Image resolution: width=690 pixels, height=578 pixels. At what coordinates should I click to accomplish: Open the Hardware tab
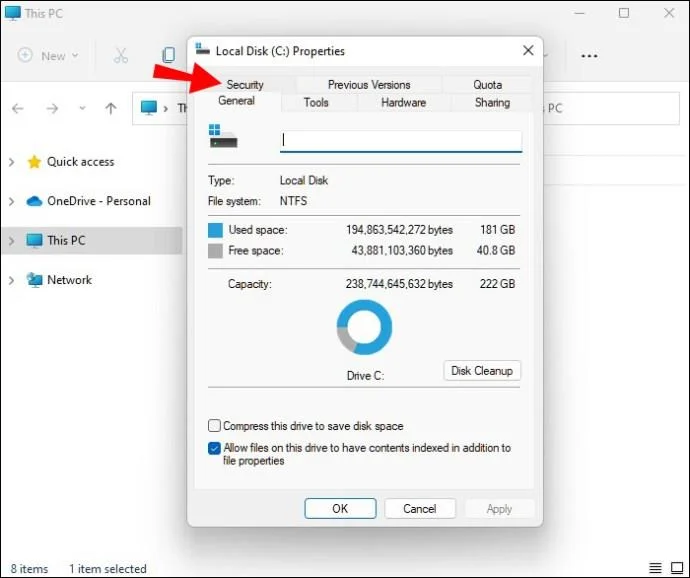[403, 103]
